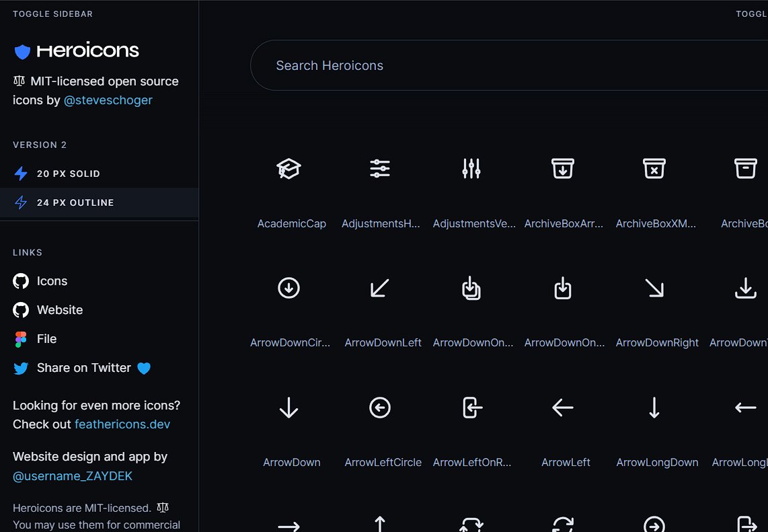Pick the ArrowDownOn stacked squares icon
The image size is (768, 532).
point(471,288)
